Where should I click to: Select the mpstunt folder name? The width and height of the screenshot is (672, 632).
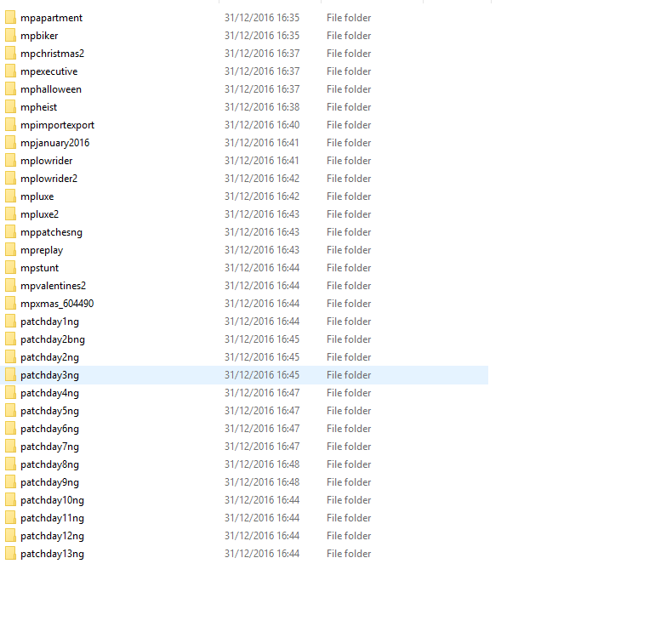pyautogui.click(x=39, y=268)
